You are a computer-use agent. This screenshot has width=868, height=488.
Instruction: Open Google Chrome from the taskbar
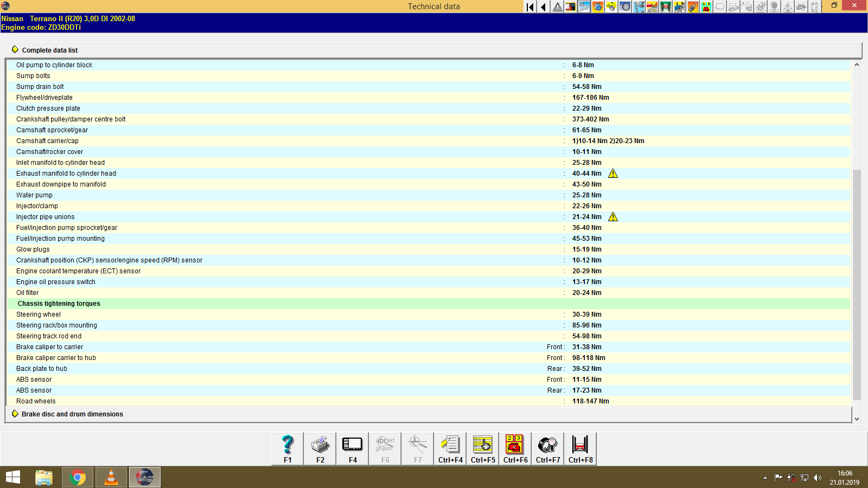(x=77, y=477)
